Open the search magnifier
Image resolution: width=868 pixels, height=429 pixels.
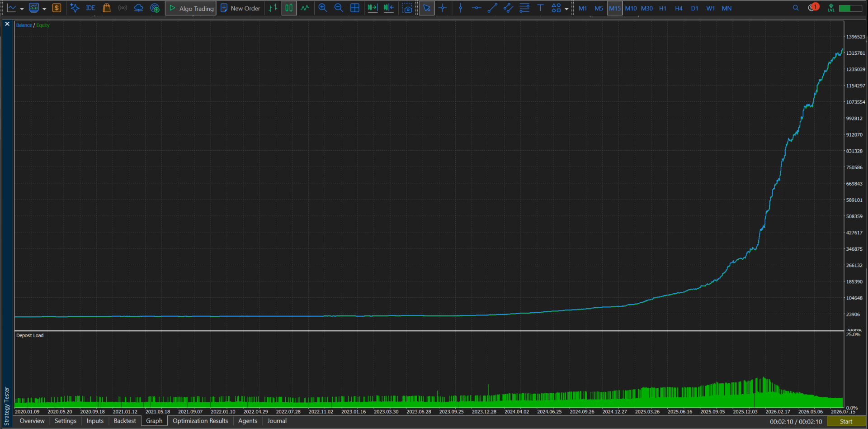pos(796,8)
